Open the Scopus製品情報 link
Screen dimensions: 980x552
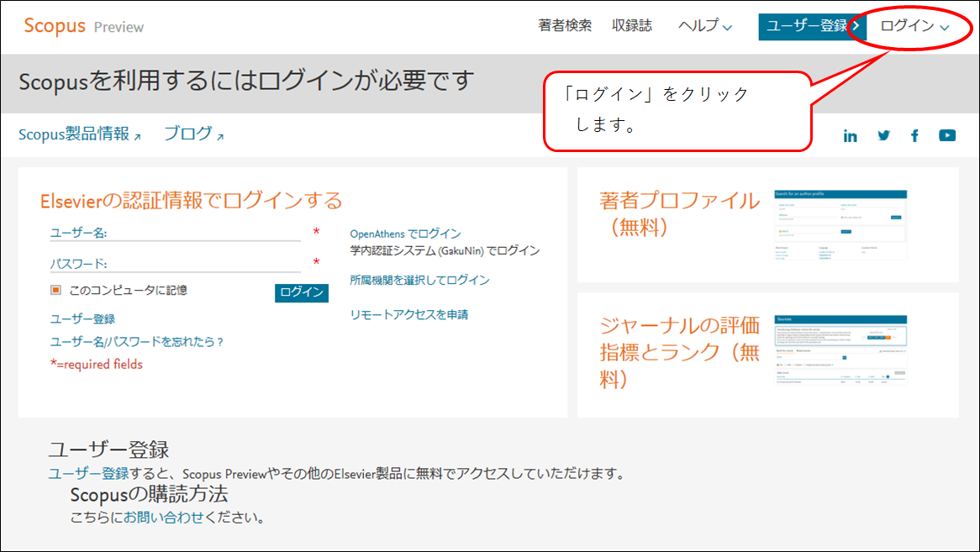coord(79,134)
